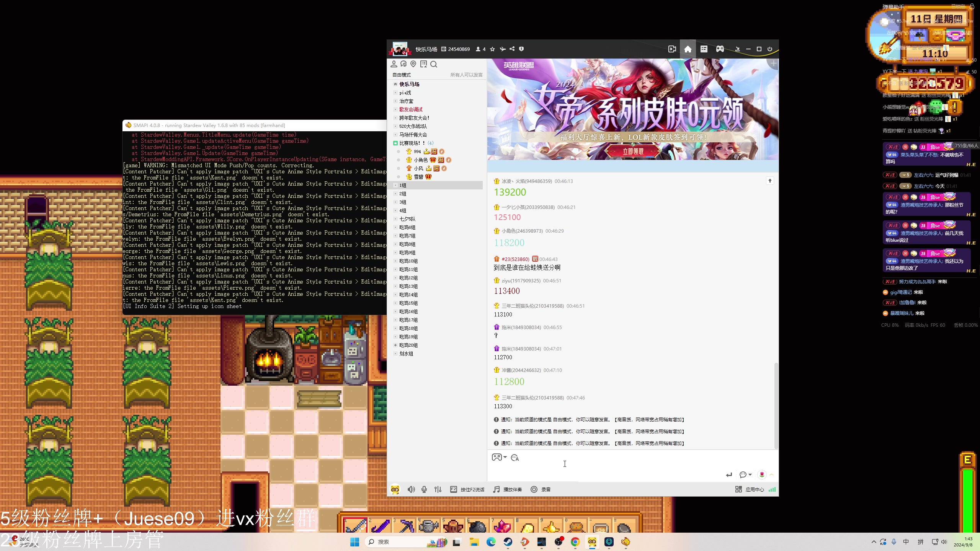Expand the 快乐马场 root channel node
This screenshot has width=980, height=551.
pyautogui.click(x=395, y=84)
